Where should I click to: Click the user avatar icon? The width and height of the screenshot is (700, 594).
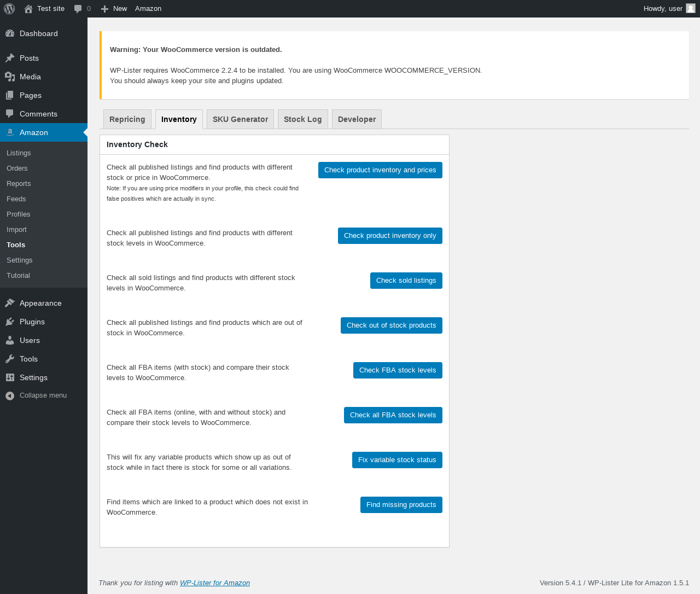[x=691, y=8]
